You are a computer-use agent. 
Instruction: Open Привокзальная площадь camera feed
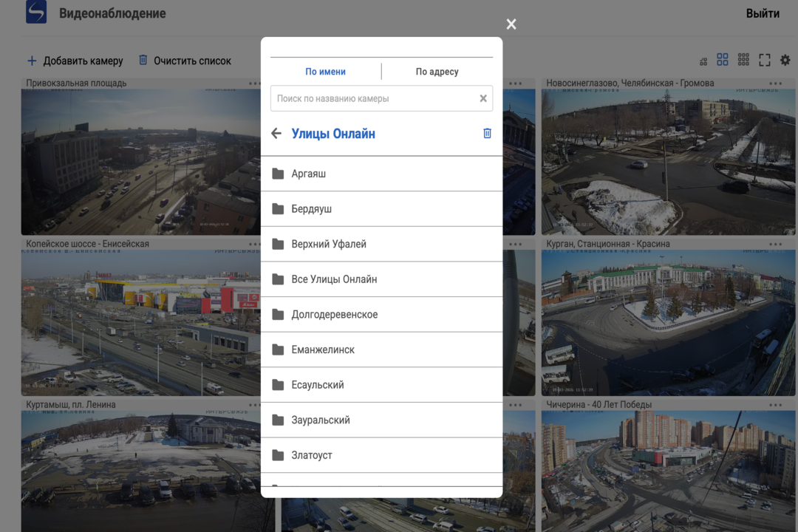[x=141, y=162]
